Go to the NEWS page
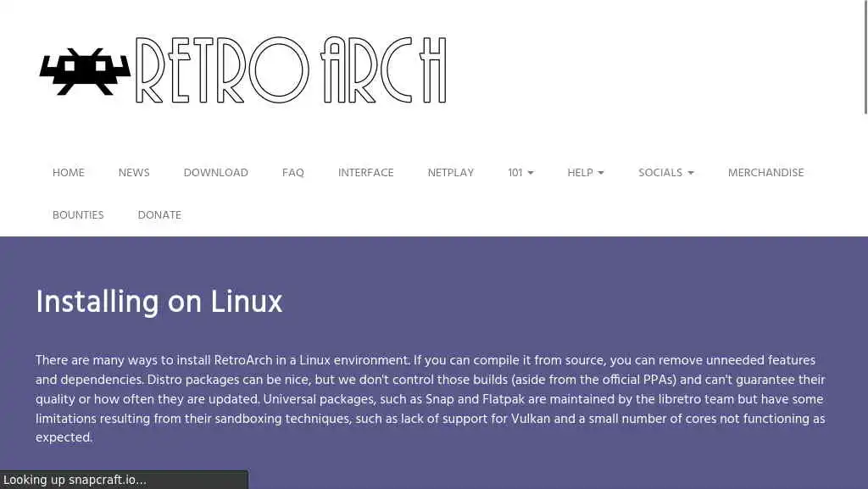The height and width of the screenshot is (489, 868). point(134,173)
